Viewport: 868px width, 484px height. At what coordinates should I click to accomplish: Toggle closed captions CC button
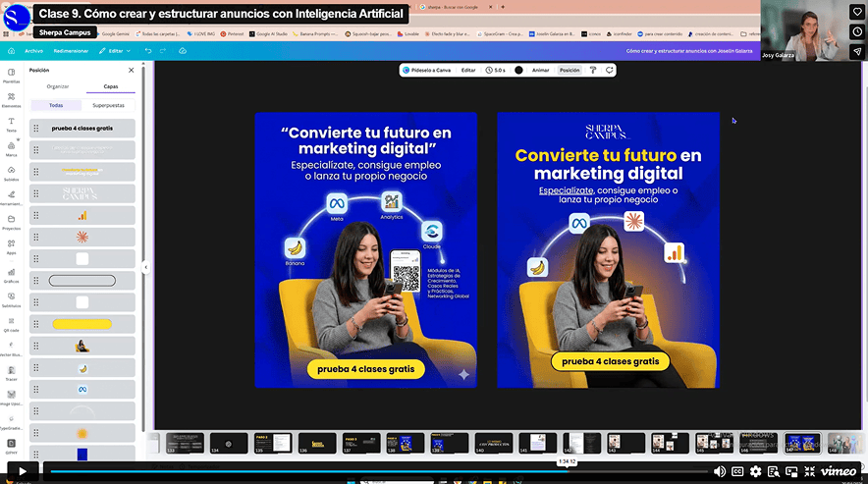pyautogui.click(x=737, y=471)
